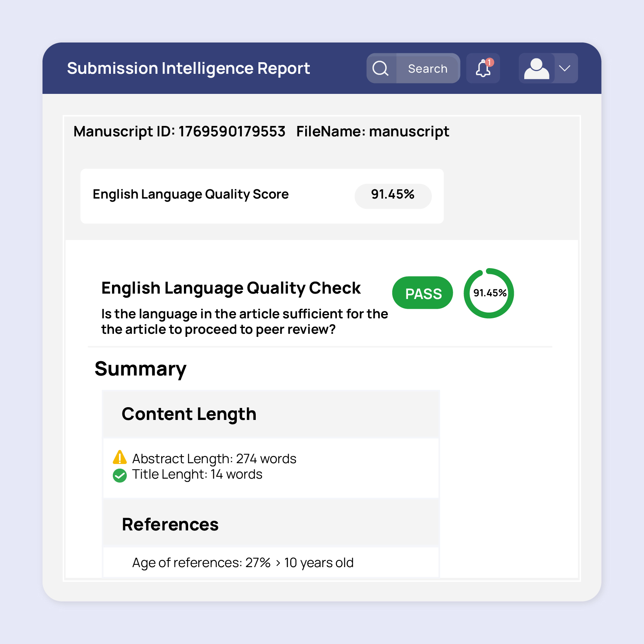This screenshot has width=644, height=644.
Task: Open the notification bell icon
Action: tap(483, 69)
